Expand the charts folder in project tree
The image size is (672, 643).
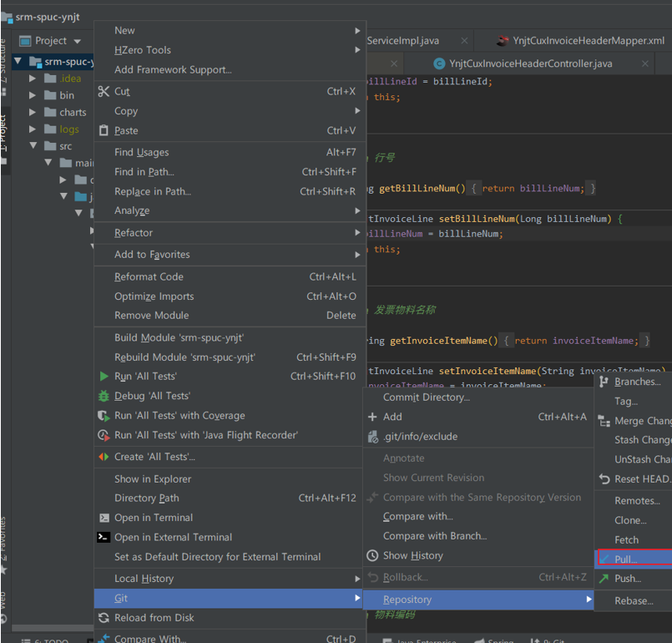pyautogui.click(x=33, y=112)
